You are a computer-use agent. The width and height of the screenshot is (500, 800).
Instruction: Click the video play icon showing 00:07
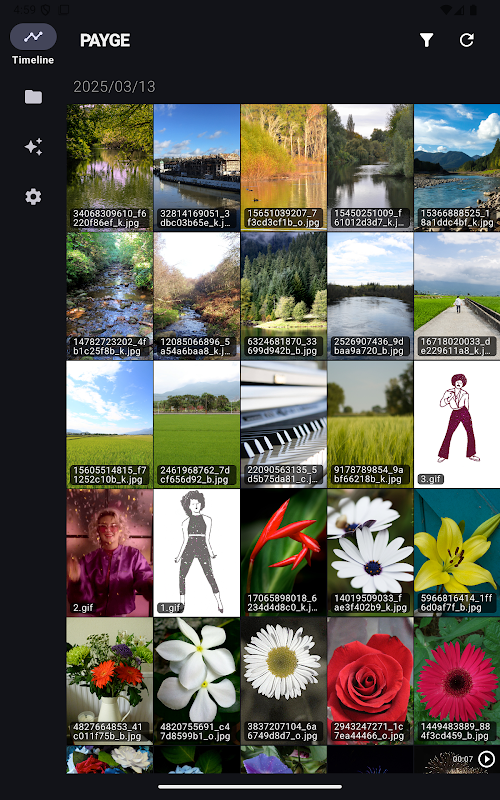[x=486, y=759]
